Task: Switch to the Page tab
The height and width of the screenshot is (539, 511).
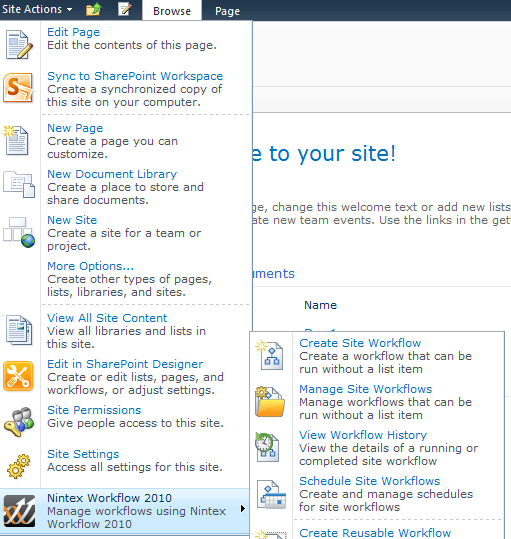Action: click(x=227, y=11)
